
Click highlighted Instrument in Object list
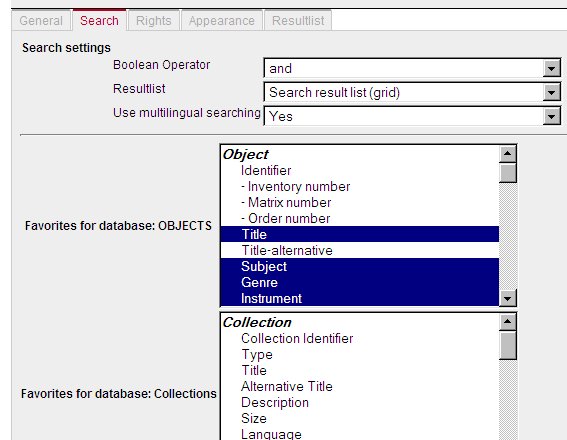(x=359, y=298)
